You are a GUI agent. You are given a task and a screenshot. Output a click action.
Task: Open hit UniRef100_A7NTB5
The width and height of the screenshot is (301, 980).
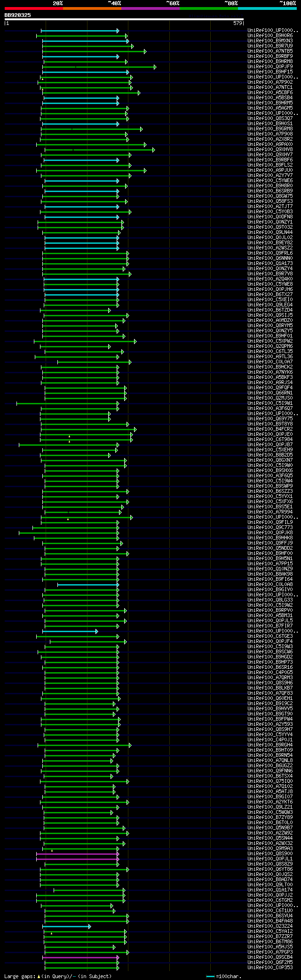[x=270, y=51]
